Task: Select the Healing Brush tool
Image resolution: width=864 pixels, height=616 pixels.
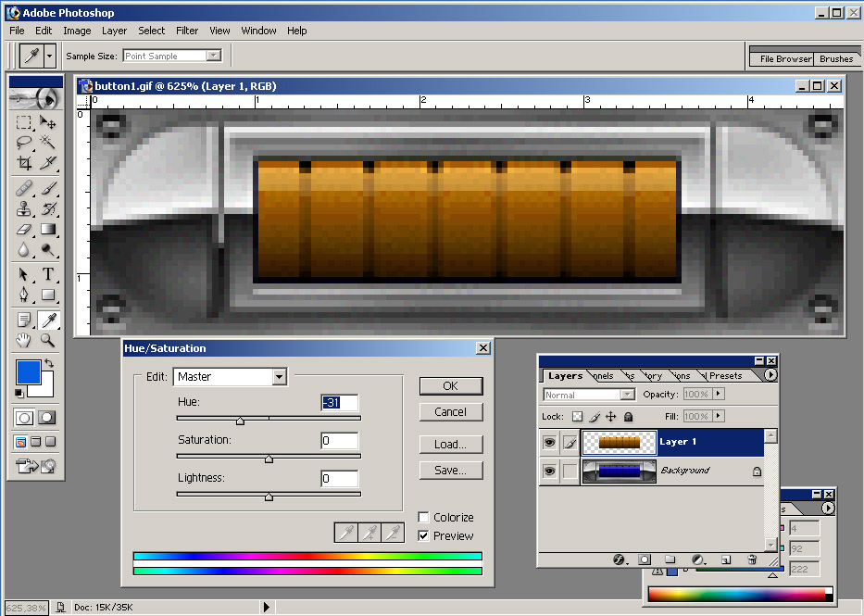Action: click(24, 189)
